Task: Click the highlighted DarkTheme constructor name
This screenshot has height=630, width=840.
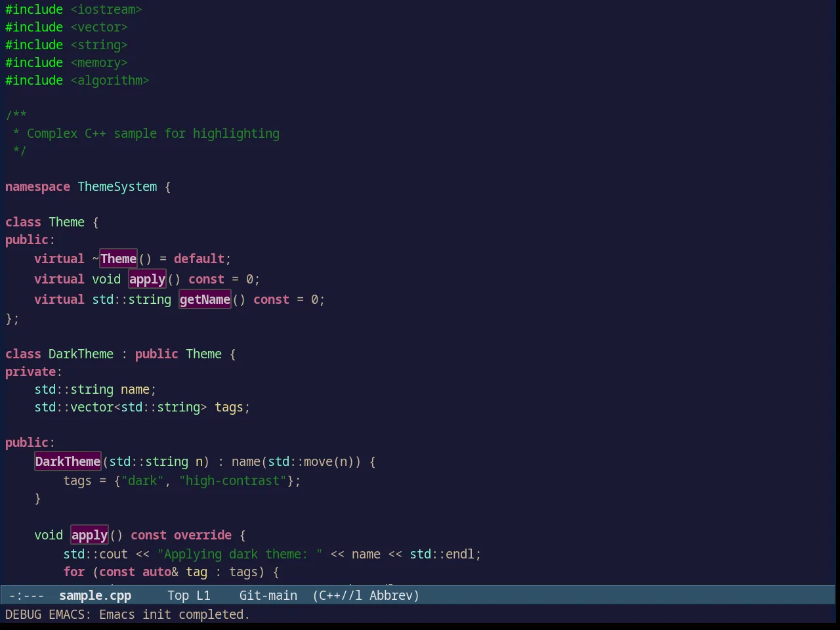Action: point(68,461)
